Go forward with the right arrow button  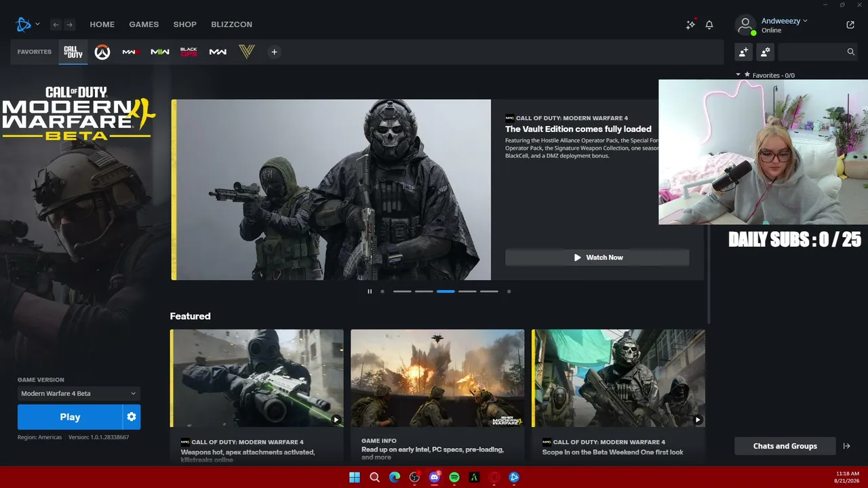tap(69, 25)
